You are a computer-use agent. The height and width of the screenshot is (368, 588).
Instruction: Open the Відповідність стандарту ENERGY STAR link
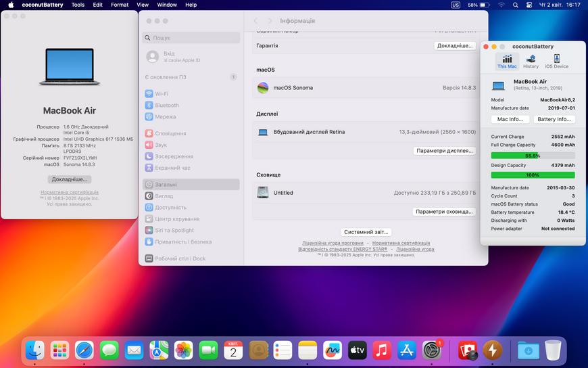(343, 249)
